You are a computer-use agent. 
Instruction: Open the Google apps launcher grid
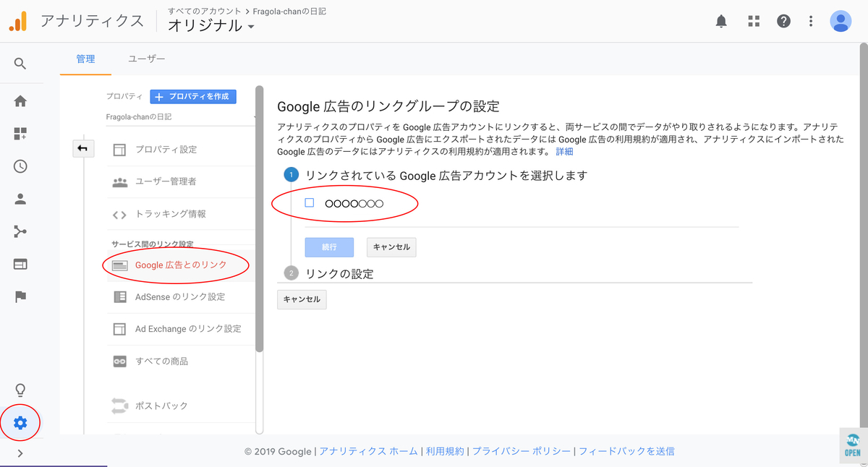coord(753,20)
